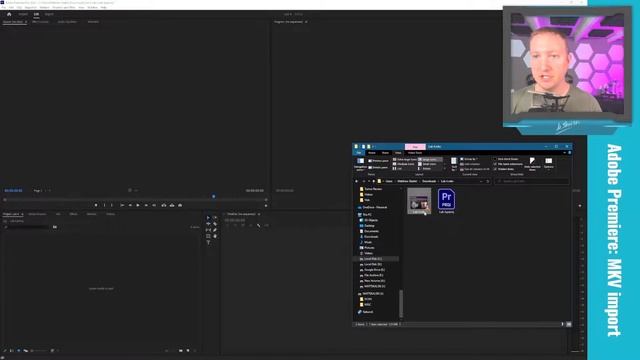Select the Pen tool
The image size is (640, 360).
tap(215, 230)
